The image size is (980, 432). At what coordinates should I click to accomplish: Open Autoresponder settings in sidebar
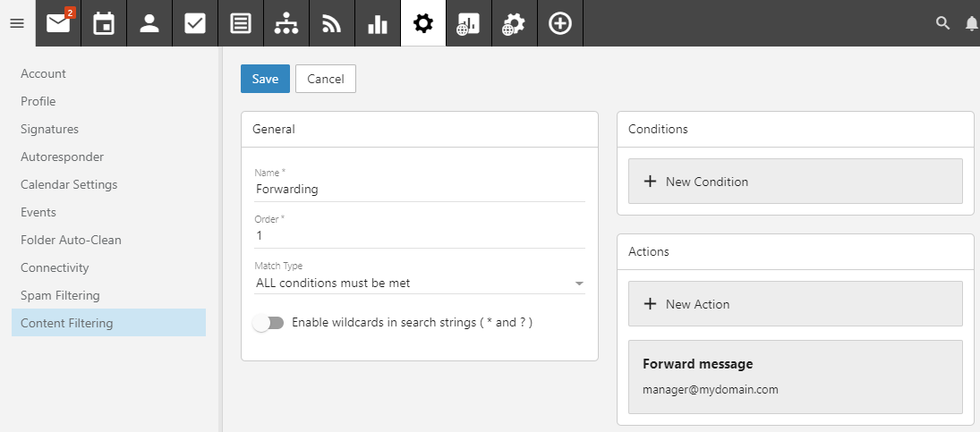click(x=62, y=157)
